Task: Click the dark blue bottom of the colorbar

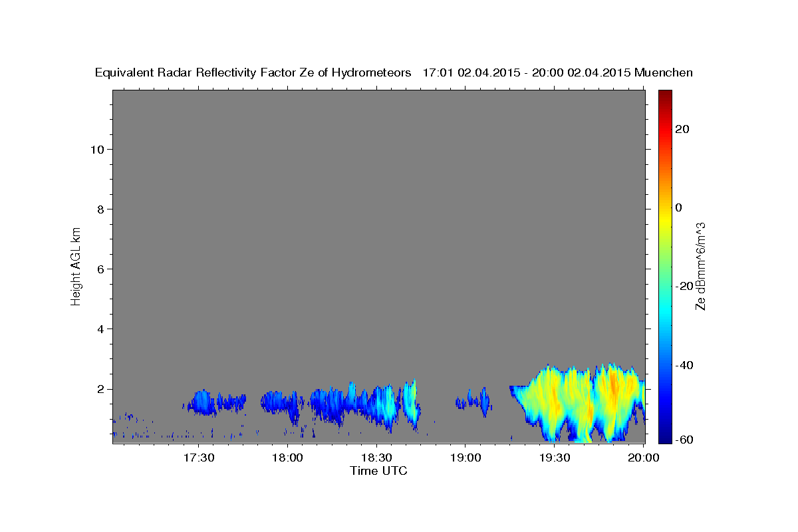Action: (x=665, y=436)
